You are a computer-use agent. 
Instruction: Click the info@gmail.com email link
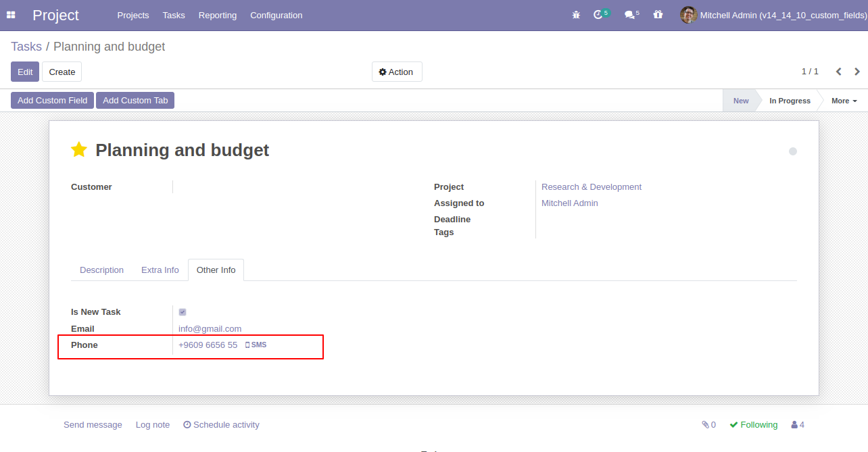210,328
